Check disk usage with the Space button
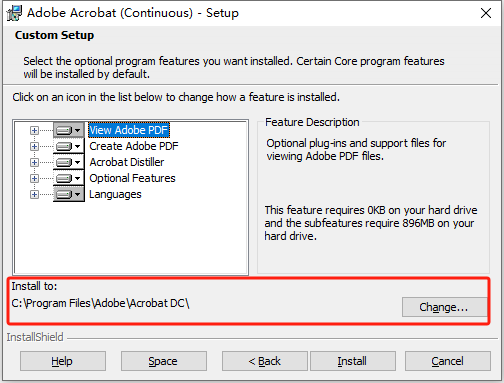 tap(164, 361)
